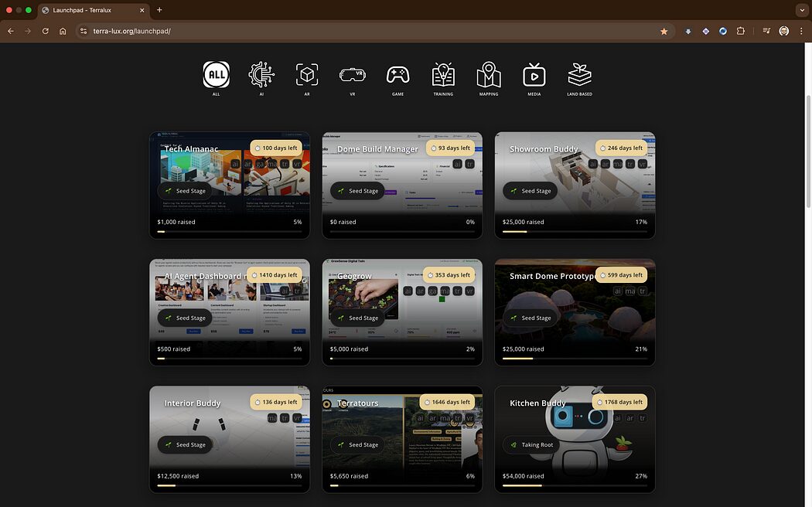Select the ALL category filter icon
Viewport: 812px width, 507px height.
217,75
